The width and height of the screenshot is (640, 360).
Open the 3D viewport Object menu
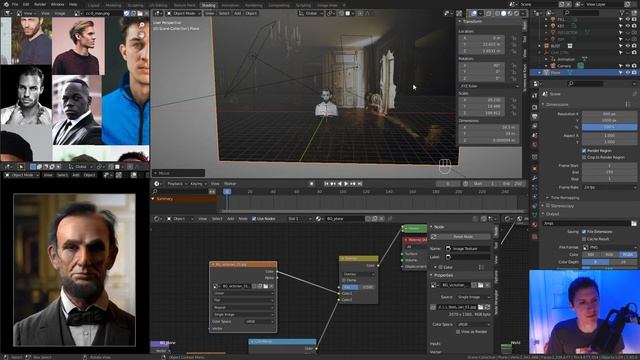[x=251, y=13]
